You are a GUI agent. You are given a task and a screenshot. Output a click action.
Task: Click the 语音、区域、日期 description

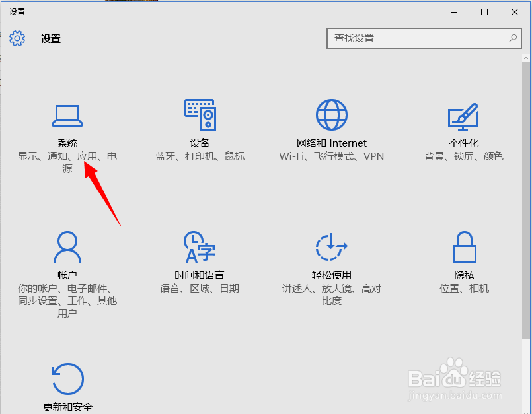(200, 288)
